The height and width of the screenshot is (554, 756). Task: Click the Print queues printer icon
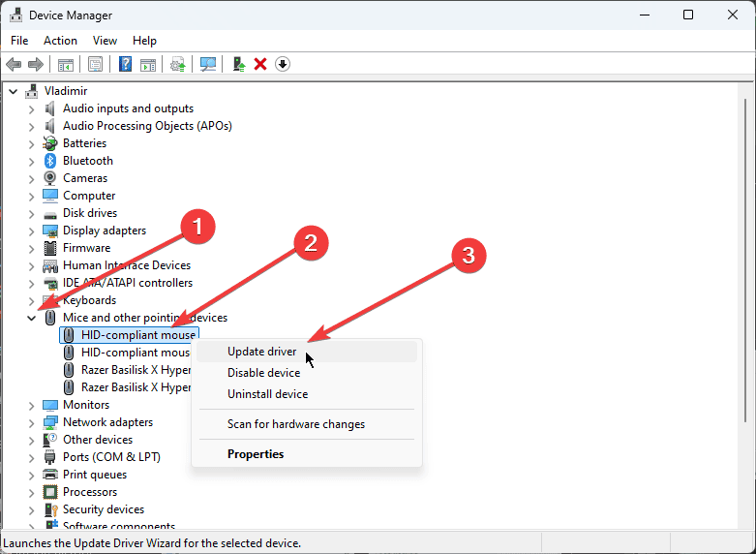pos(50,475)
